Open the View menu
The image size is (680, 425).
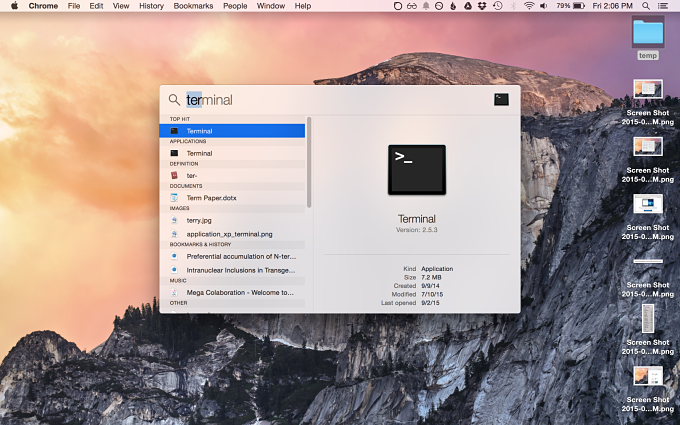tap(121, 6)
